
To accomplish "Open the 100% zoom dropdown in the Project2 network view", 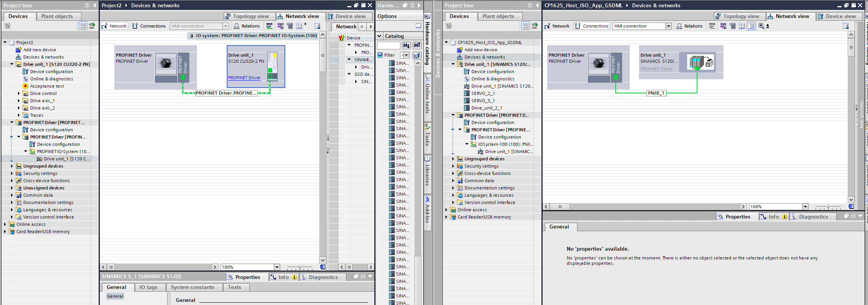I will pyautogui.click(x=277, y=267).
